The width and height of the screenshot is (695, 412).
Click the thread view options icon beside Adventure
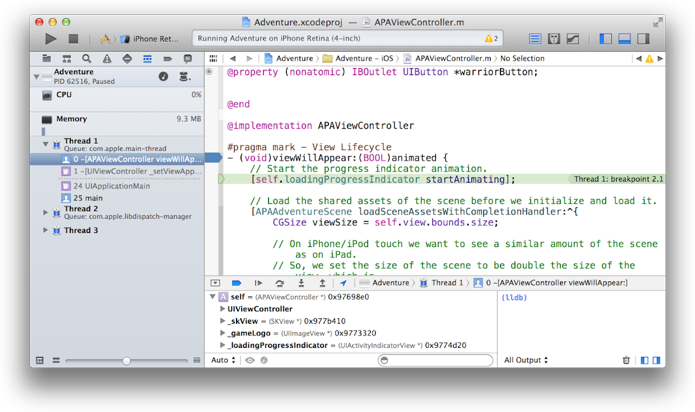[185, 77]
